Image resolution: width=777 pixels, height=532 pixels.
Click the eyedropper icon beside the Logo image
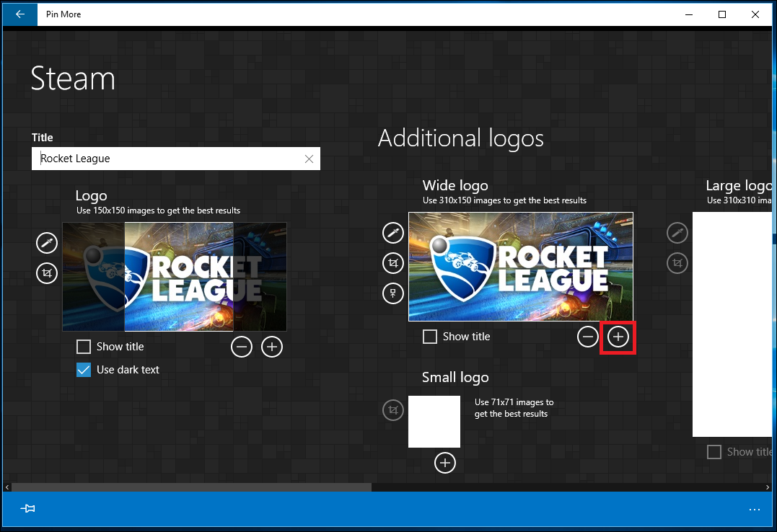pyautogui.click(x=47, y=243)
